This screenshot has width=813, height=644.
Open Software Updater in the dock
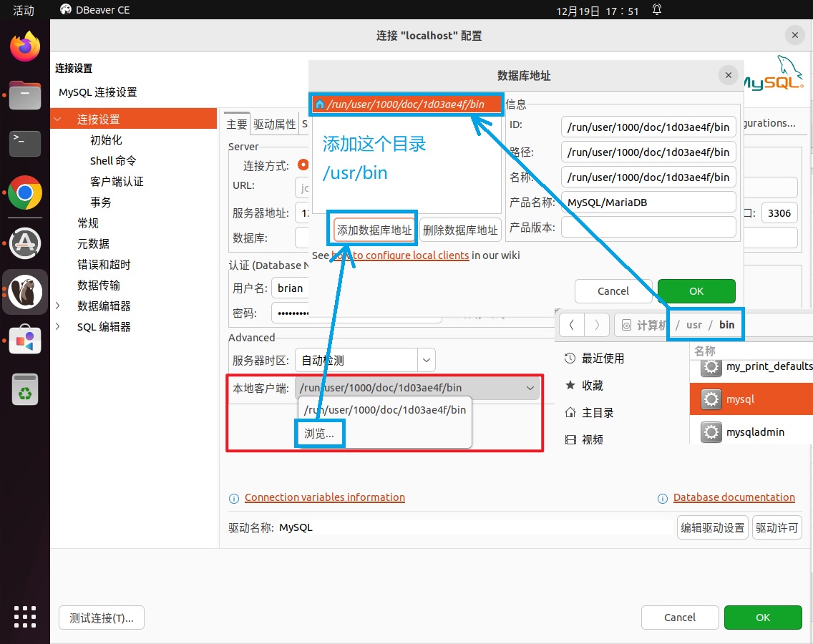pyautogui.click(x=25, y=243)
